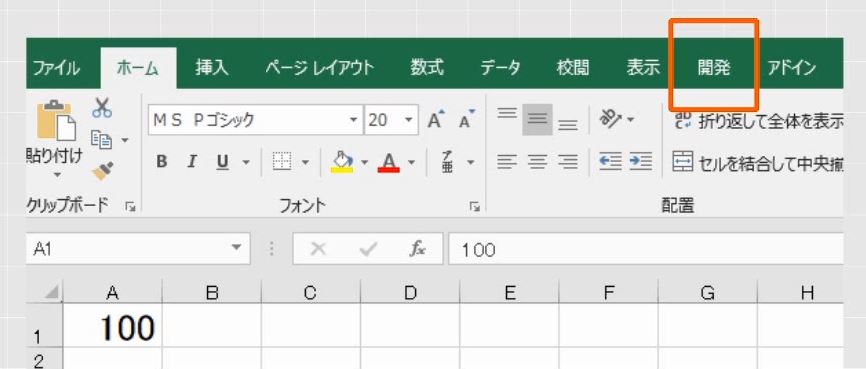This screenshot has width=866, height=369.
Task: Select cell A1 containing 100
Action: coord(113,325)
